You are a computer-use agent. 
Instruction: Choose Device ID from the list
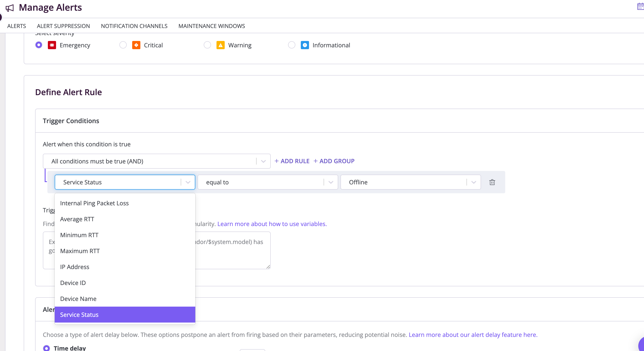coord(125,283)
